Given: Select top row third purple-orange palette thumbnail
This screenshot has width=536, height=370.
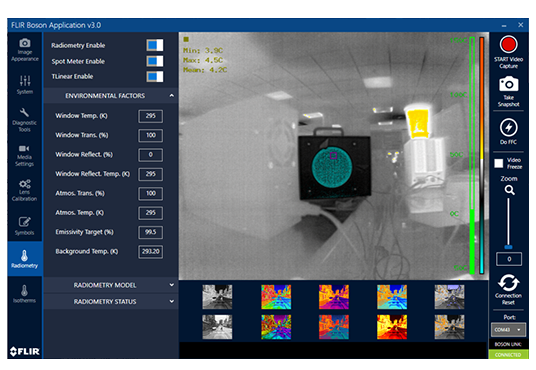Looking at the screenshot, I should [x=334, y=297].
